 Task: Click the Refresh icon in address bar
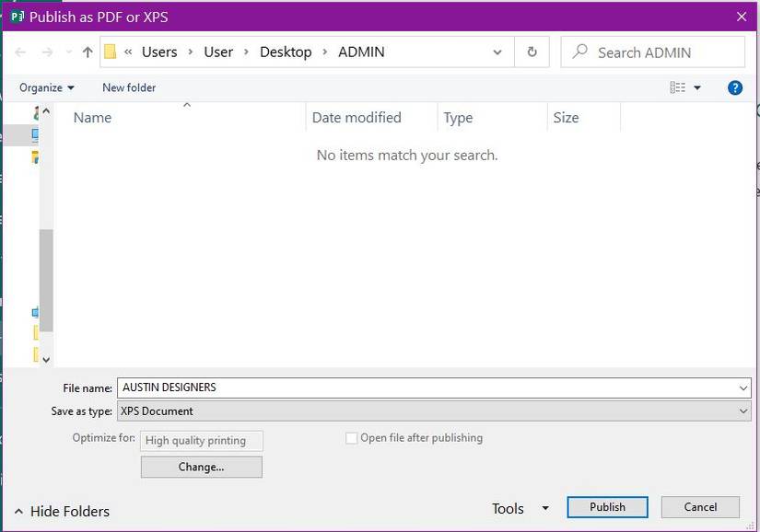[x=532, y=52]
